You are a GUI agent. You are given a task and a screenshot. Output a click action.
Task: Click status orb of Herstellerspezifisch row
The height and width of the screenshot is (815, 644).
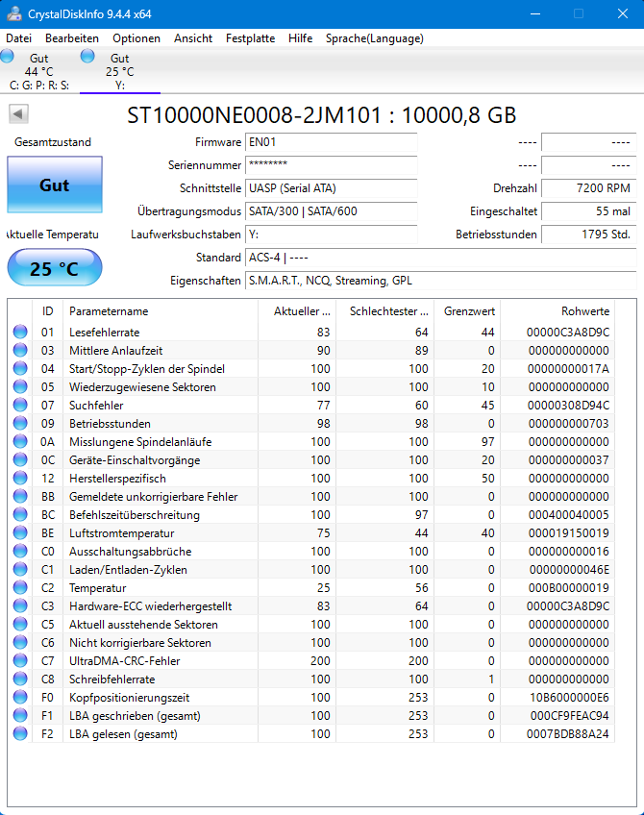point(20,479)
